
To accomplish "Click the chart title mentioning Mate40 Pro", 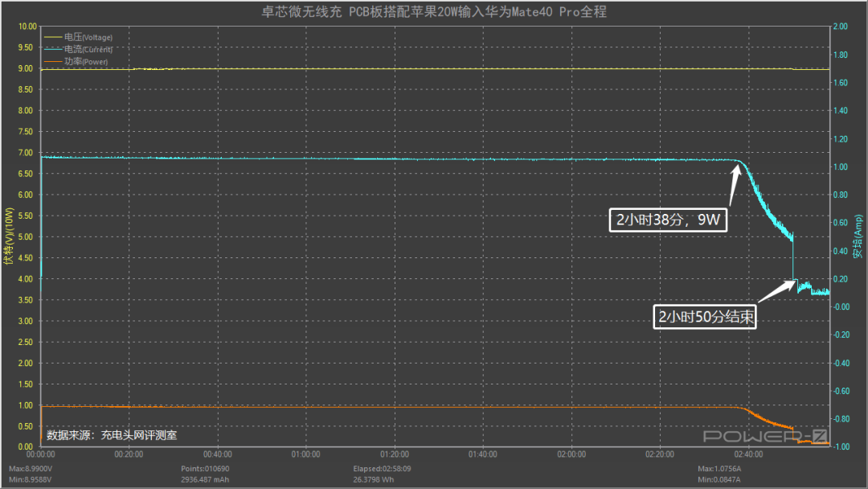I will pyautogui.click(x=434, y=11).
